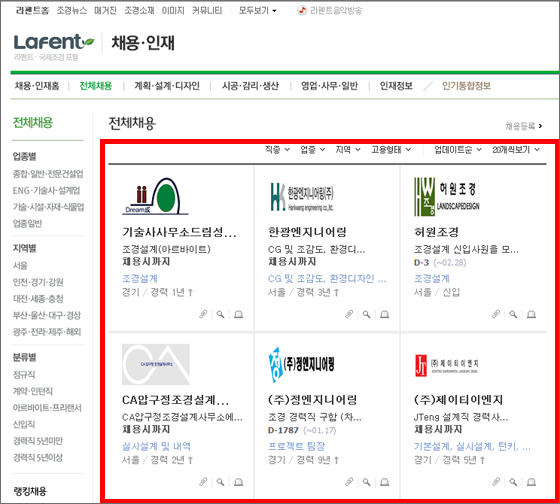Click the Lafent logo
Viewport: 560px width, 504px height.
tap(54, 42)
